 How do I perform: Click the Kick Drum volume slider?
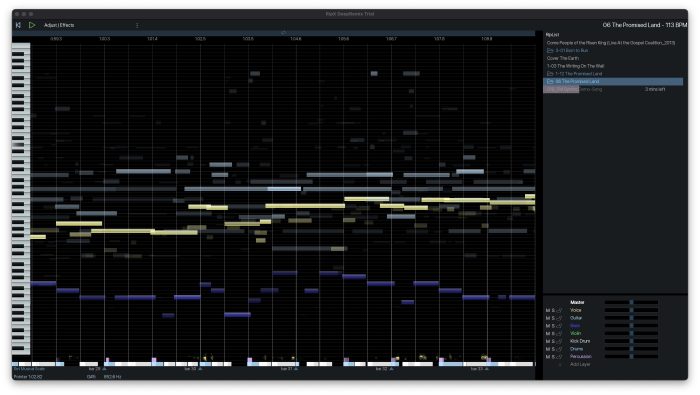(631, 341)
